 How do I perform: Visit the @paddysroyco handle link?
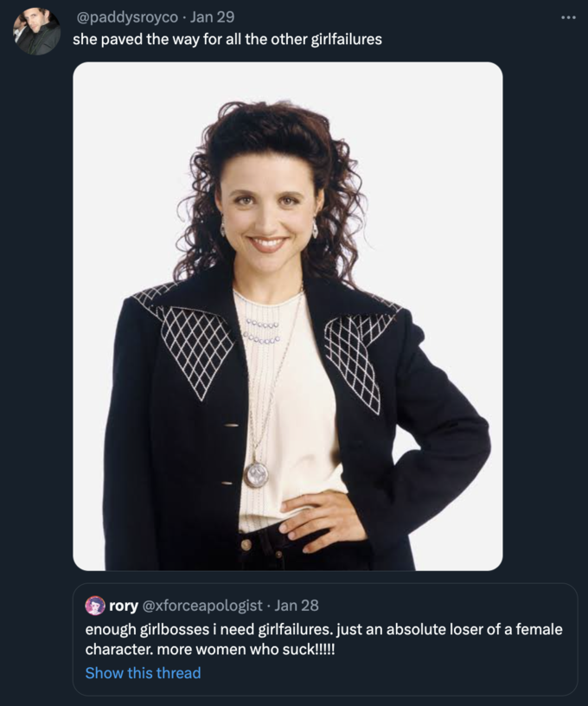coord(128,17)
